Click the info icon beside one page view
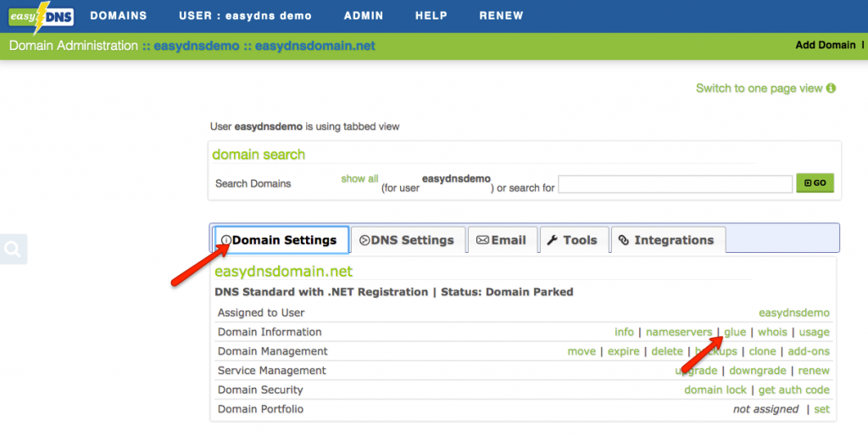Image resolution: width=868 pixels, height=437 pixels. 831,88
